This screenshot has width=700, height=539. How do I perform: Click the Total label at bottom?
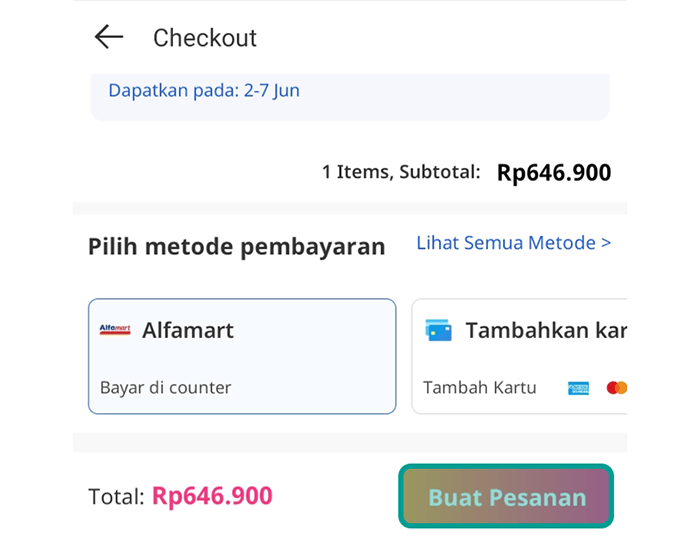[x=117, y=496]
